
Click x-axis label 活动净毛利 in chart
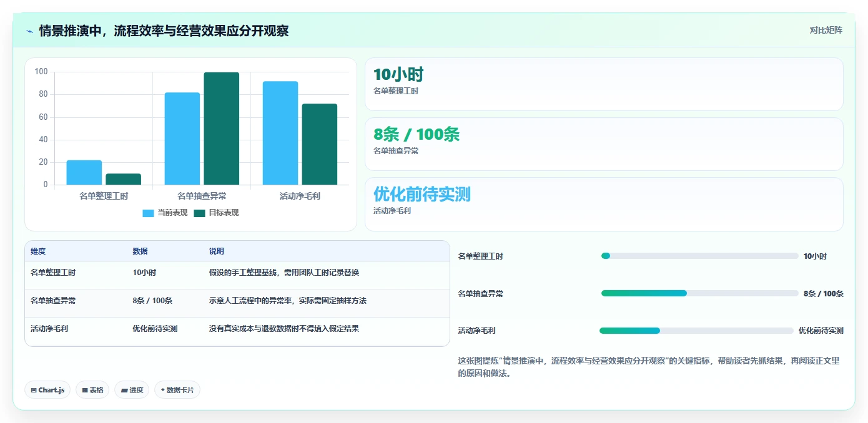(x=300, y=196)
